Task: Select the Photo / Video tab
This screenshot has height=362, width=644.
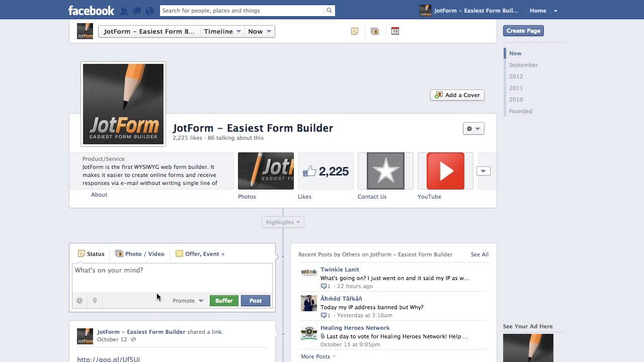Action: (x=140, y=254)
